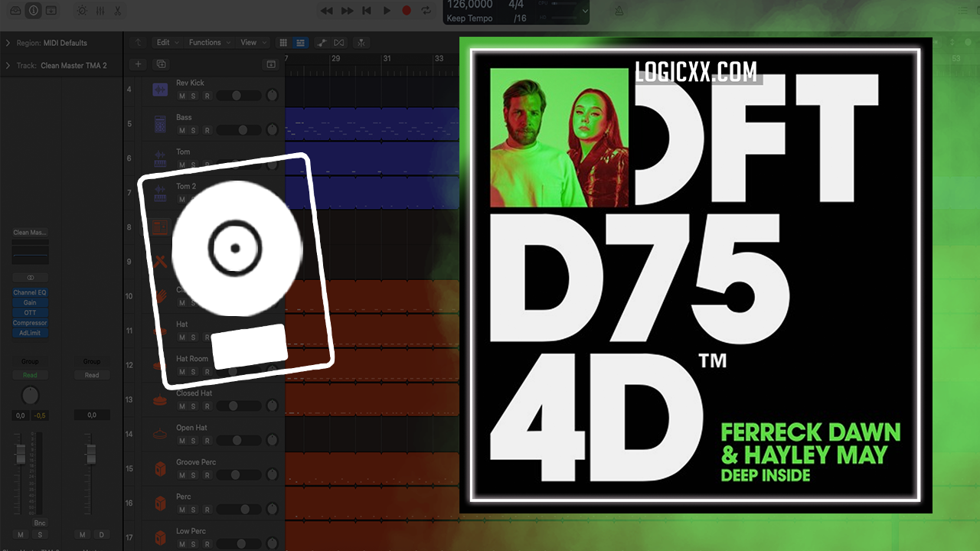
Task: Solo the Rev Kick track
Action: pyautogui.click(x=193, y=96)
